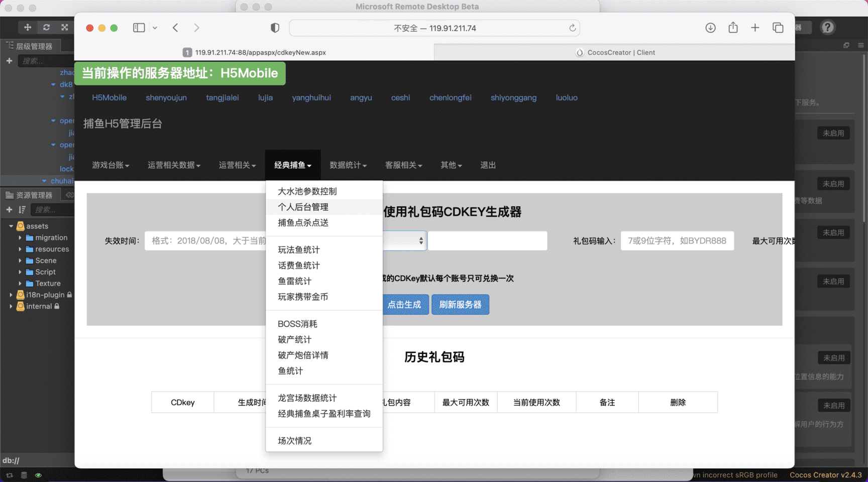Open Cocos Creator help via question mark icon

tap(827, 27)
